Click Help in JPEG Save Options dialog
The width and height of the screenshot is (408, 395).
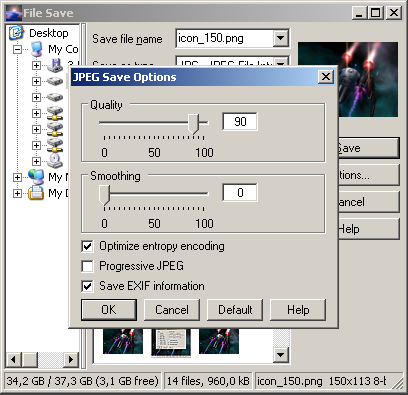(298, 310)
